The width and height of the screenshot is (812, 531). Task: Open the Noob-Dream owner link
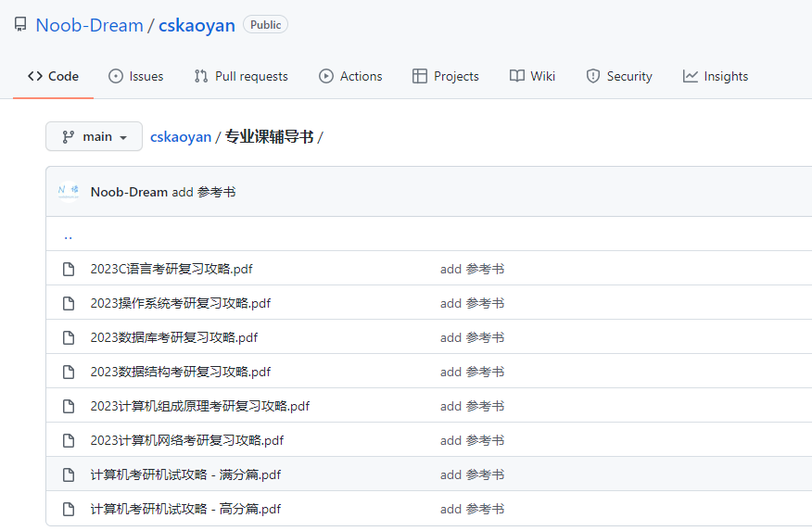(x=89, y=25)
